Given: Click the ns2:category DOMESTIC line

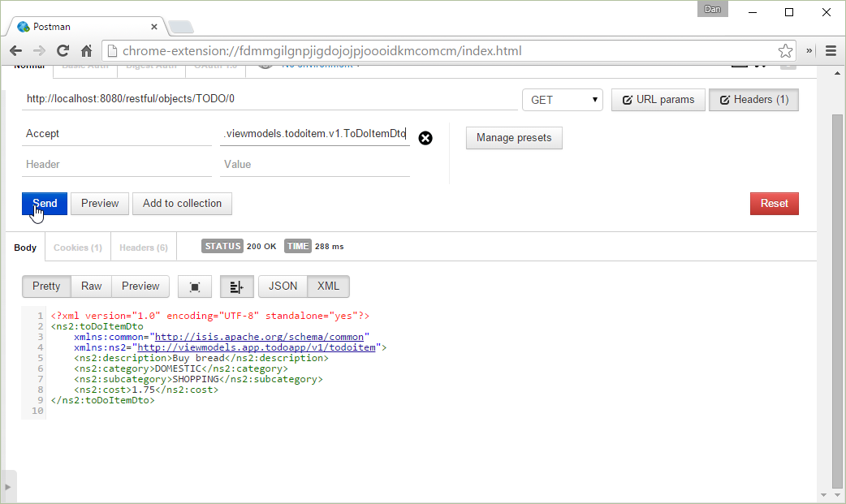Looking at the screenshot, I should 181,369.
